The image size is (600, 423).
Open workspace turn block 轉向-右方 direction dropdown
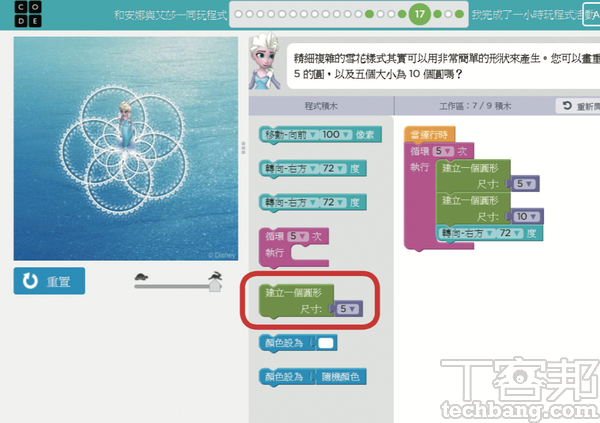[x=468, y=233]
